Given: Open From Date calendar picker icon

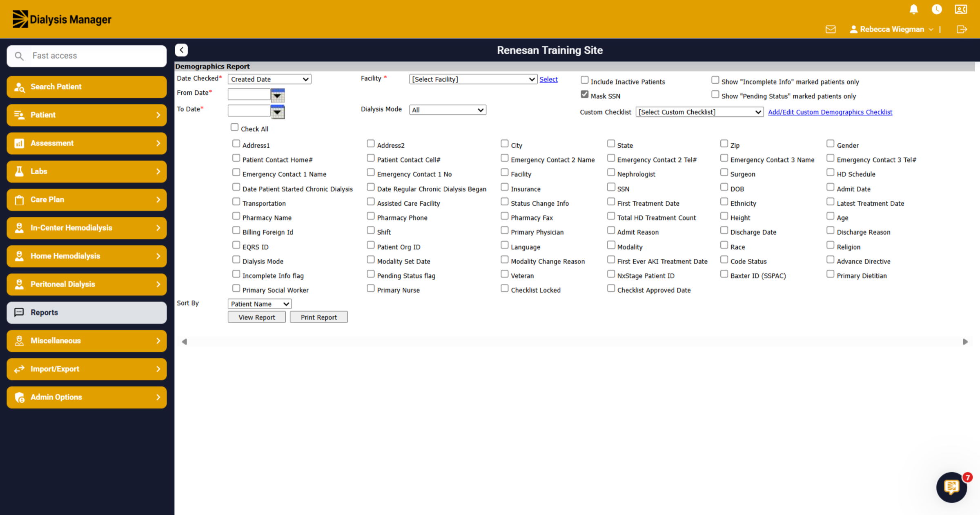Looking at the screenshot, I should pyautogui.click(x=278, y=95).
